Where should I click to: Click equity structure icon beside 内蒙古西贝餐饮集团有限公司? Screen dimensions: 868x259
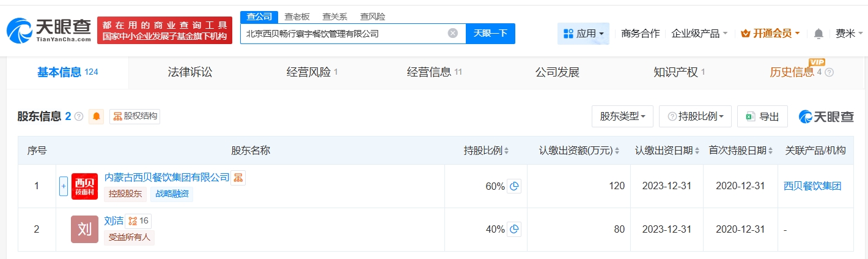238,178
